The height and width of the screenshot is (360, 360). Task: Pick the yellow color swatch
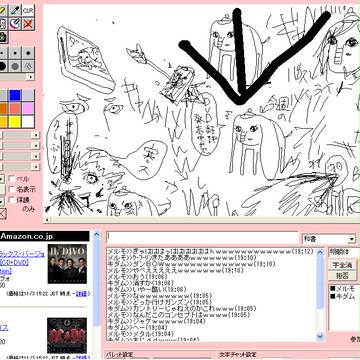pyautogui.click(x=15, y=122)
